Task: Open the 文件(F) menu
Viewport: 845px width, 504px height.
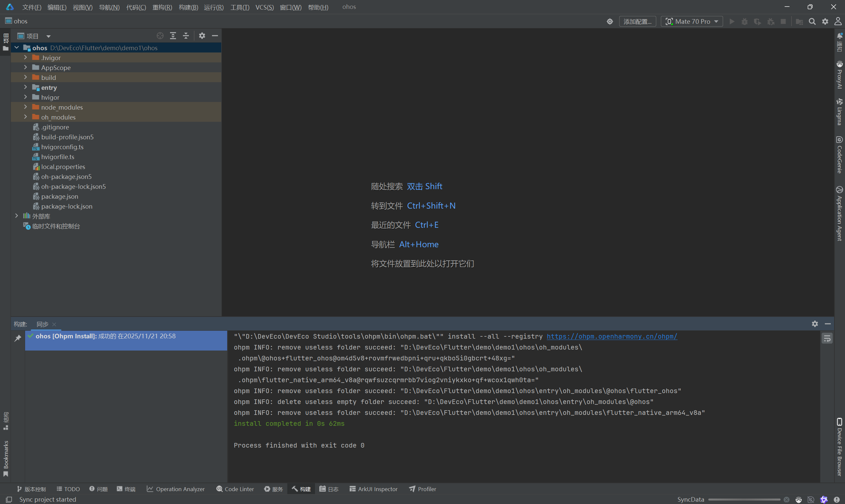Action: 32,7
